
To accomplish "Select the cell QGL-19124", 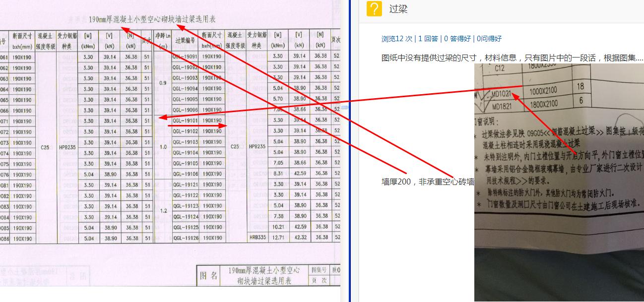I will coord(185,217).
